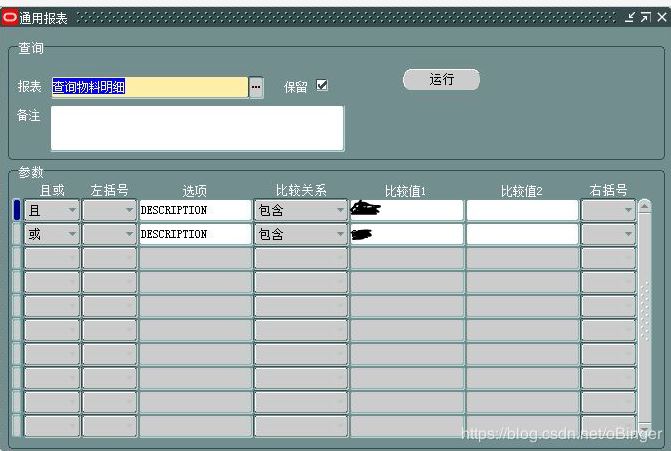
Task: Expand 左括号 dropdown in the 或 row
Action: pos(110,234)
